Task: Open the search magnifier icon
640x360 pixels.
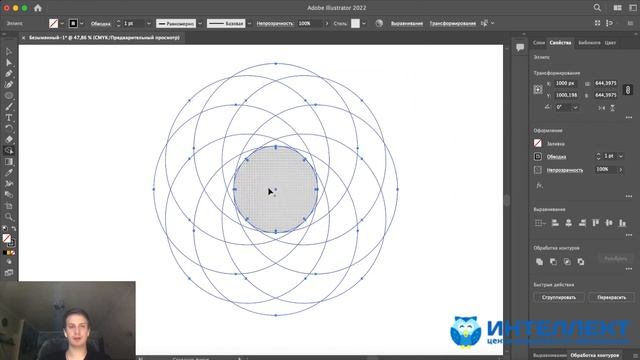Action: tap(597, 8)
